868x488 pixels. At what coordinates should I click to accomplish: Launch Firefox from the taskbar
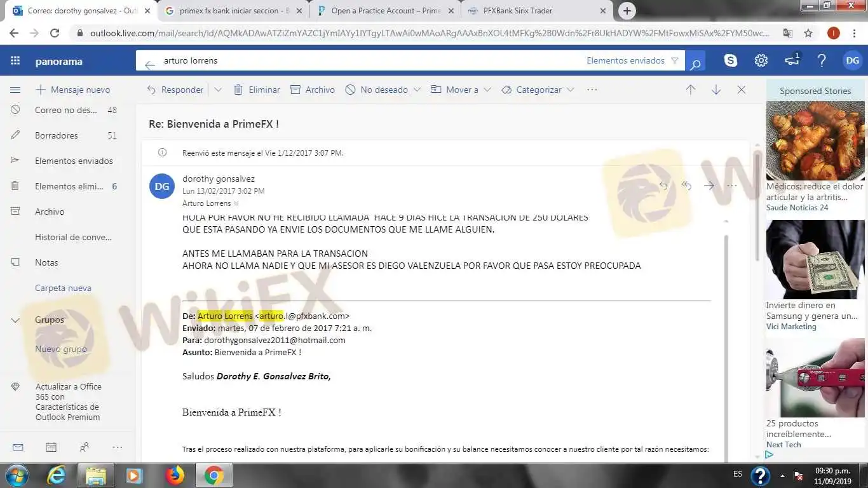pyautogui.click(x=174, y=475)
